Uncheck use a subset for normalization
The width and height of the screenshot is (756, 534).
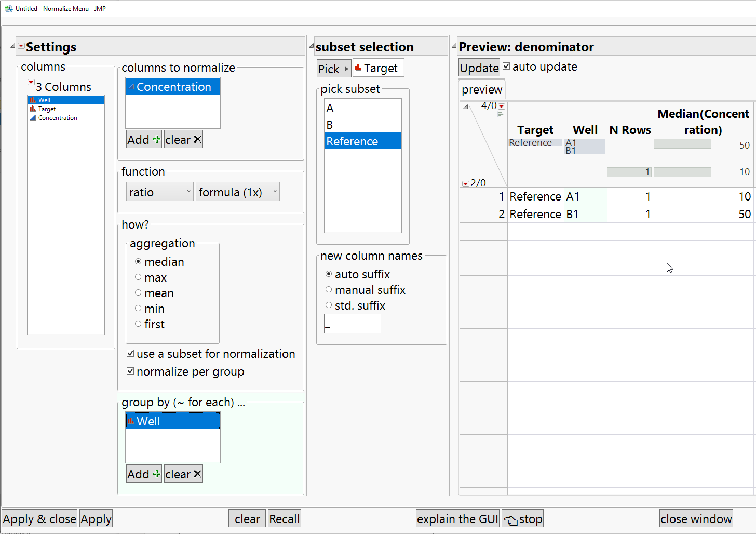tap(131, 354)
